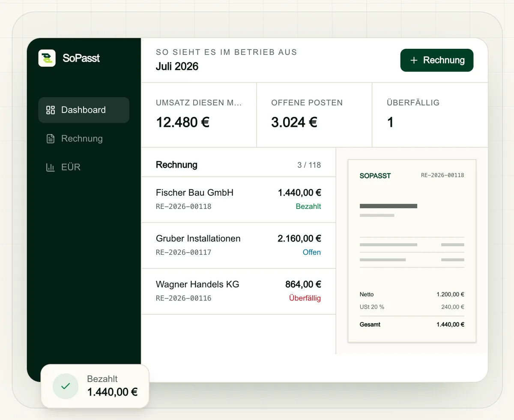
Task: Click the OFFENE POSTEN card label
Action: coord(307,103)
